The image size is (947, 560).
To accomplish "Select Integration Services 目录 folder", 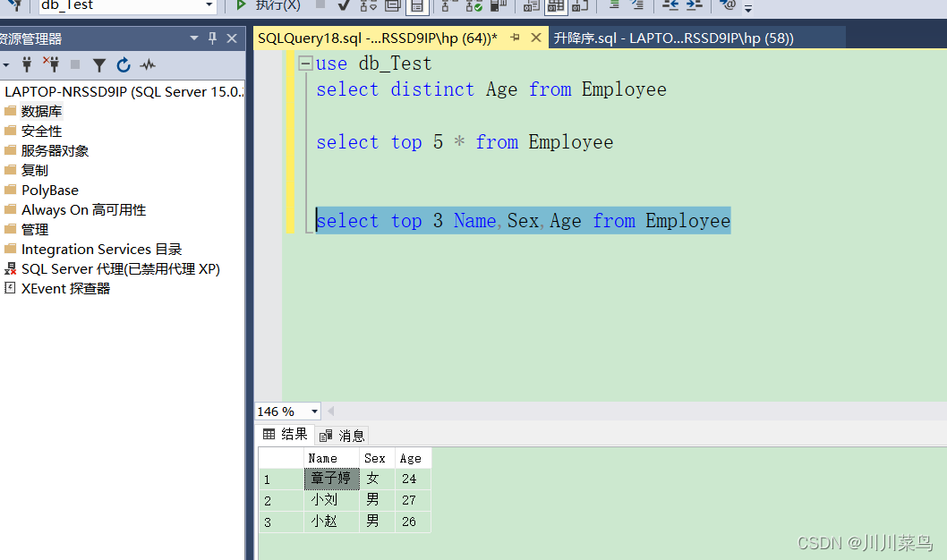I will click(x=101, y=250).
